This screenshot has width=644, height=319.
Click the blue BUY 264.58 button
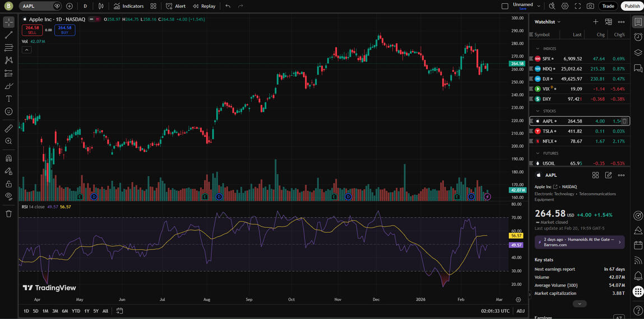65,30
